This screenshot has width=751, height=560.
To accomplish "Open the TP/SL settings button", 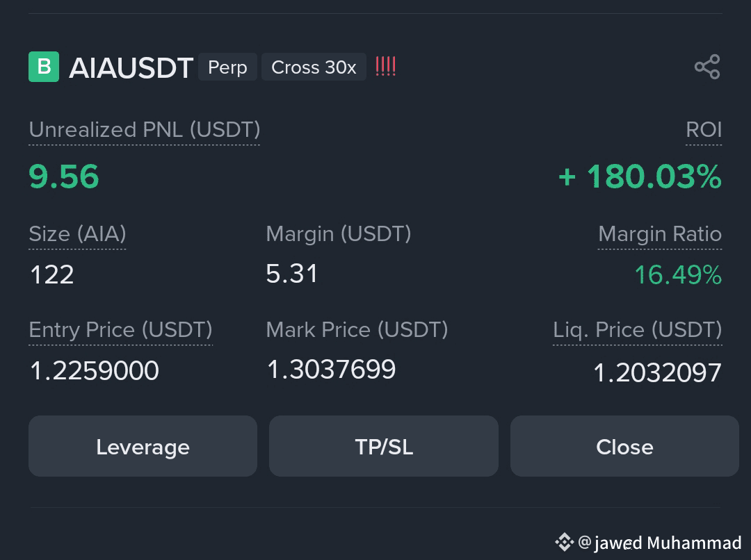I will tap(384, 446).
